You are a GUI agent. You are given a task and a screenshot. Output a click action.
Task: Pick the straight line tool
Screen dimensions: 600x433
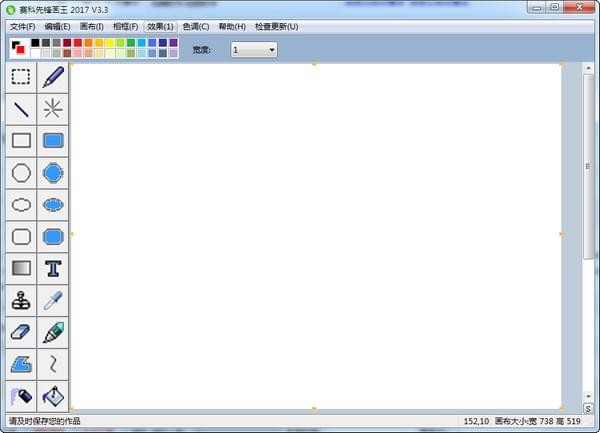click(21, 109)
